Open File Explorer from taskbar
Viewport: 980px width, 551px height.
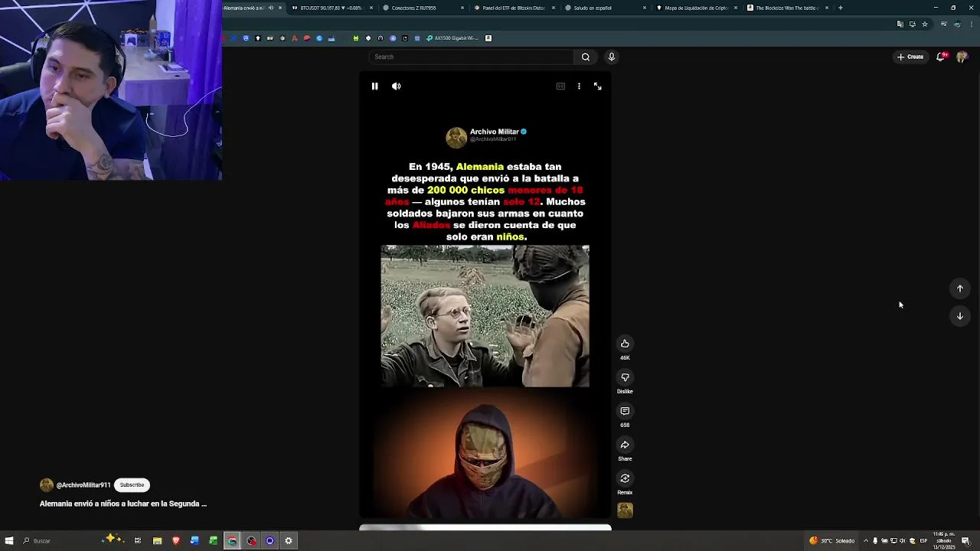157,540
